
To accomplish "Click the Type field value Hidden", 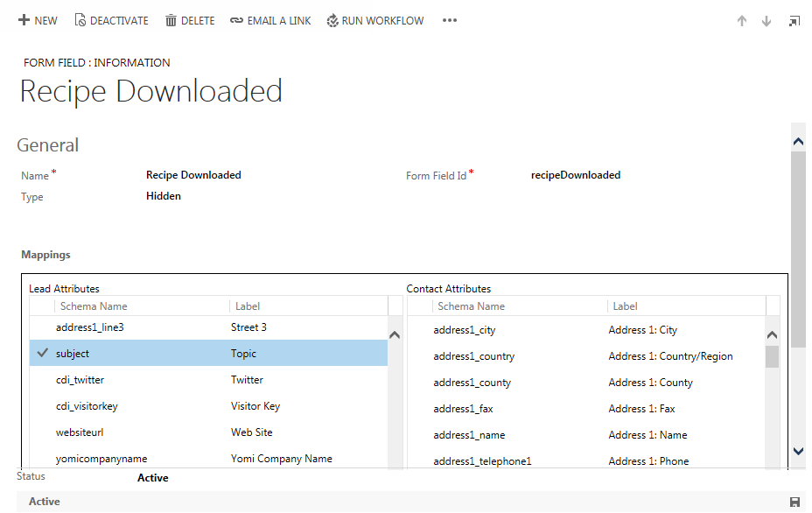I will (164, 196).
